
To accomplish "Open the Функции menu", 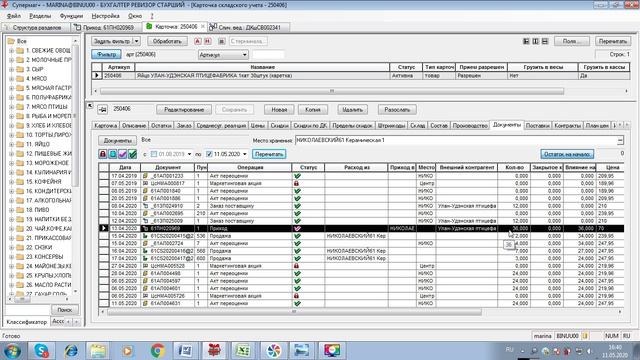I will 71,16.
